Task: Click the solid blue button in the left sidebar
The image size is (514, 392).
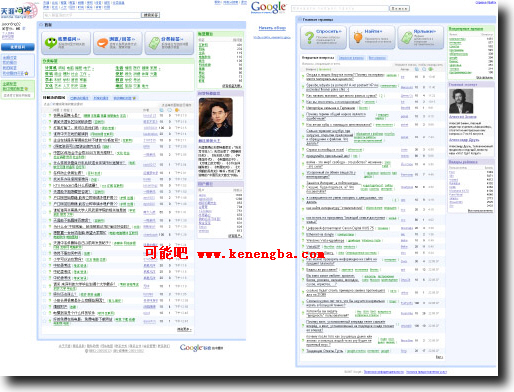Action: [x=18, y=47]
